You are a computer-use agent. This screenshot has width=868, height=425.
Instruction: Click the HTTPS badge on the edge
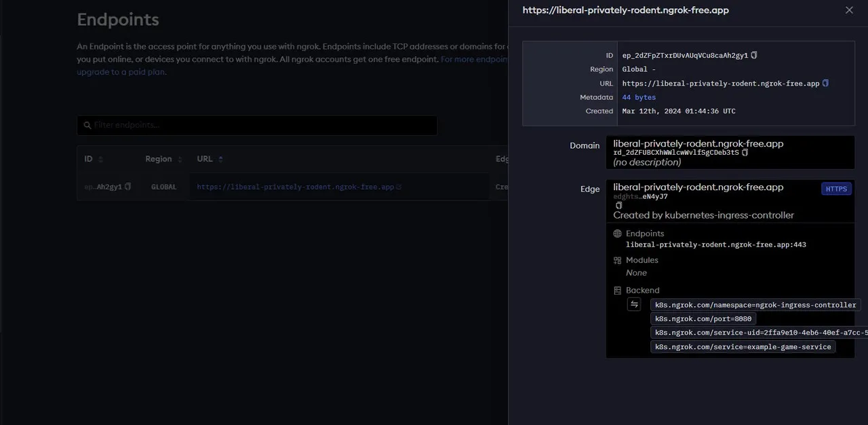[x=836, y=189]
